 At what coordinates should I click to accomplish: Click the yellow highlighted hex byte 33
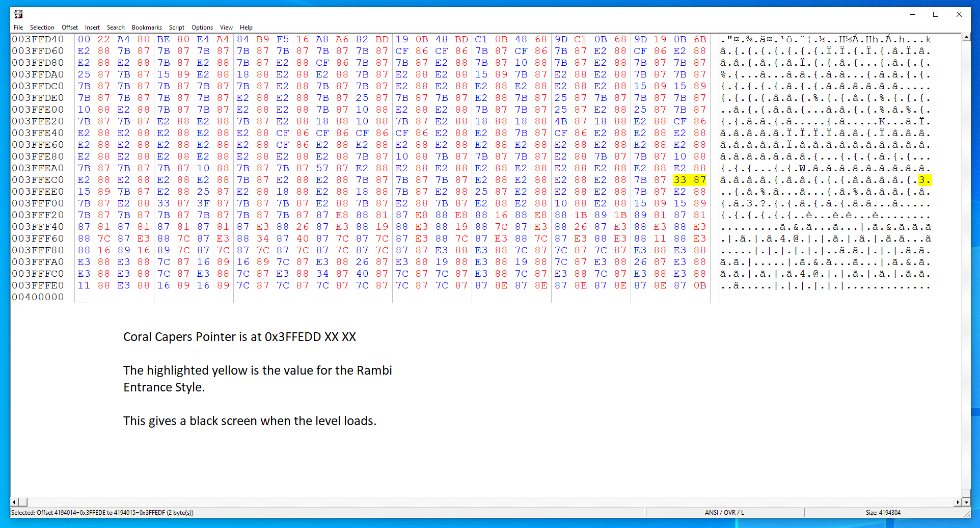click(x=680, y=180)
